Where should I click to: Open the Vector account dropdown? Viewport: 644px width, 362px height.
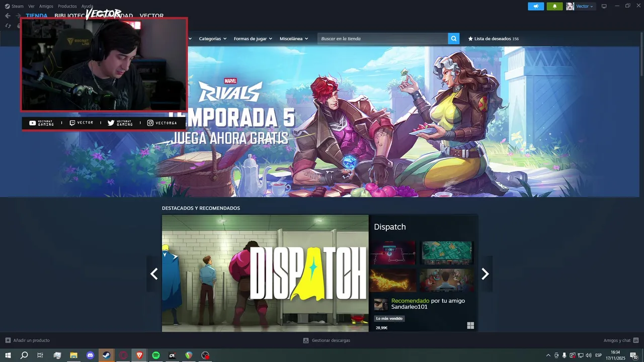(585, 7)
